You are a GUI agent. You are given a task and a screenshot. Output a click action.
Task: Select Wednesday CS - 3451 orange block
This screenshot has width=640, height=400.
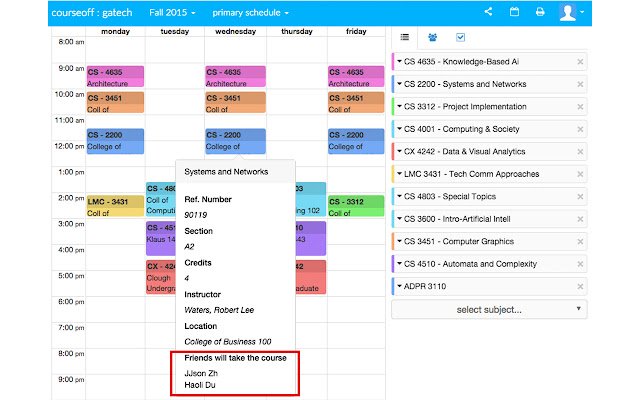236,102
